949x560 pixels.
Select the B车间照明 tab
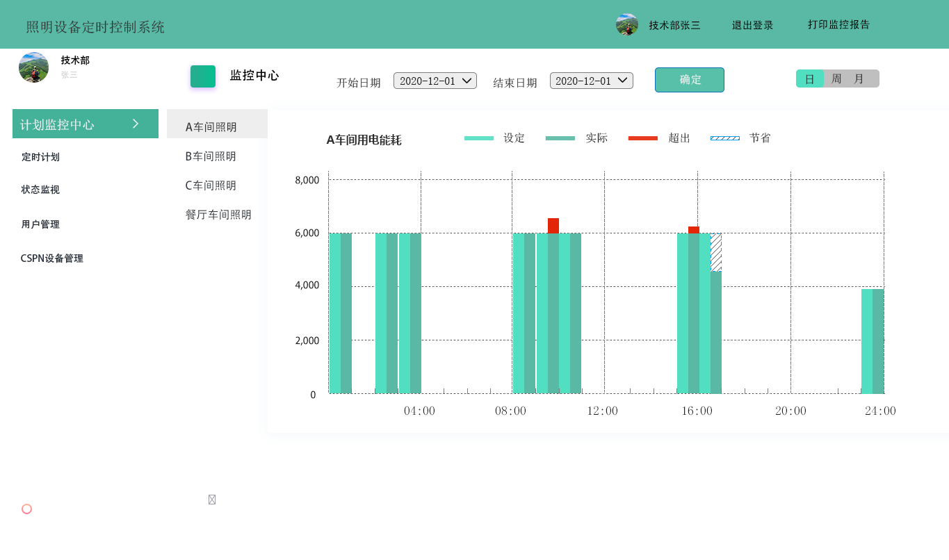(x=211, y=156)
